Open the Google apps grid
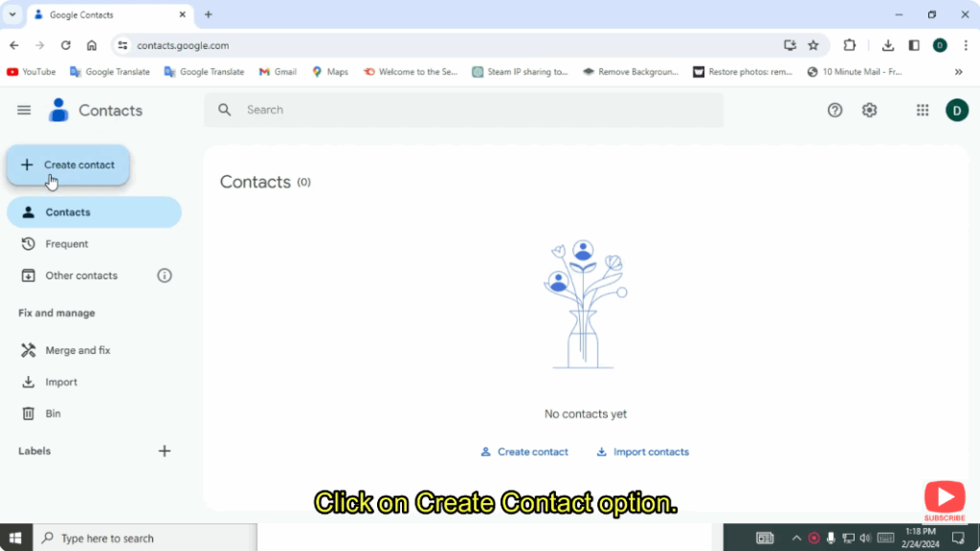This screenshot has height=551, width=980. pyautogui.click(x=923, y=110)
